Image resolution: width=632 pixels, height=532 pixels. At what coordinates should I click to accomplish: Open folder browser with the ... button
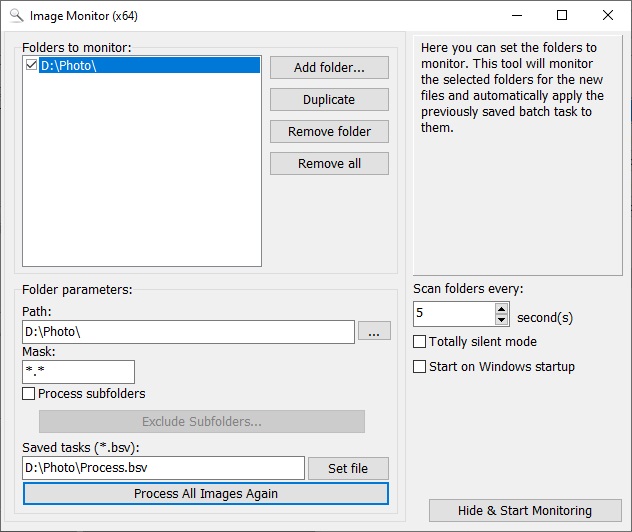coord(374,332)
